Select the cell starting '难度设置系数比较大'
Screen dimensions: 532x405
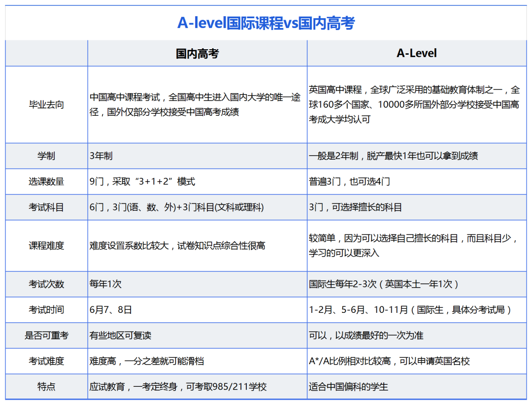click(x=197, y=245)
